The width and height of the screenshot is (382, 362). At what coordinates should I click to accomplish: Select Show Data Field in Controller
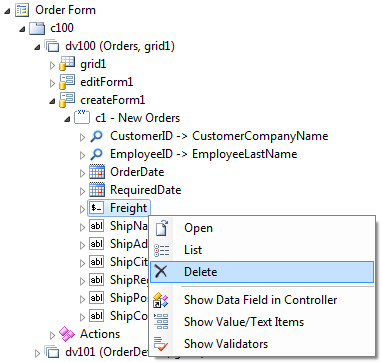point(261,300)
